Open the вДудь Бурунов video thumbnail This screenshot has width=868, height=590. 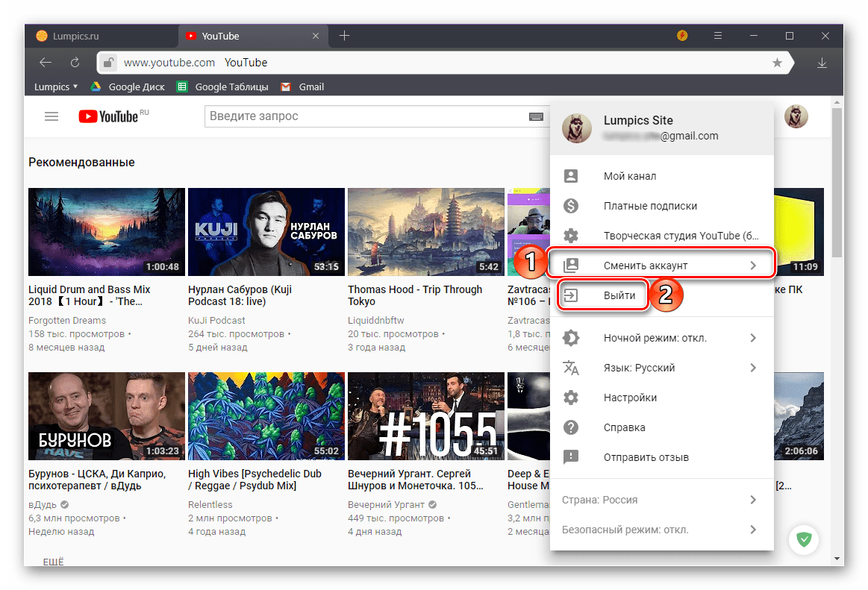tap(106, 416)
